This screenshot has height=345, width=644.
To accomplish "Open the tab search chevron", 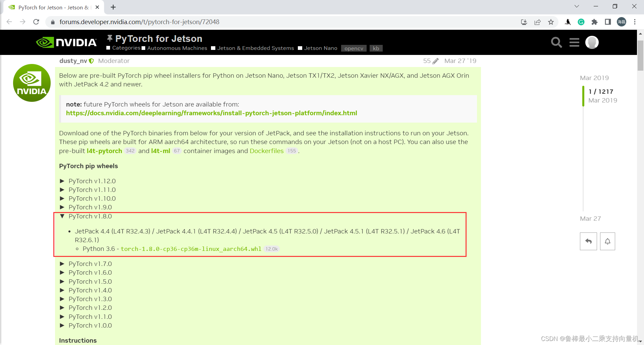I will point(577,6).
